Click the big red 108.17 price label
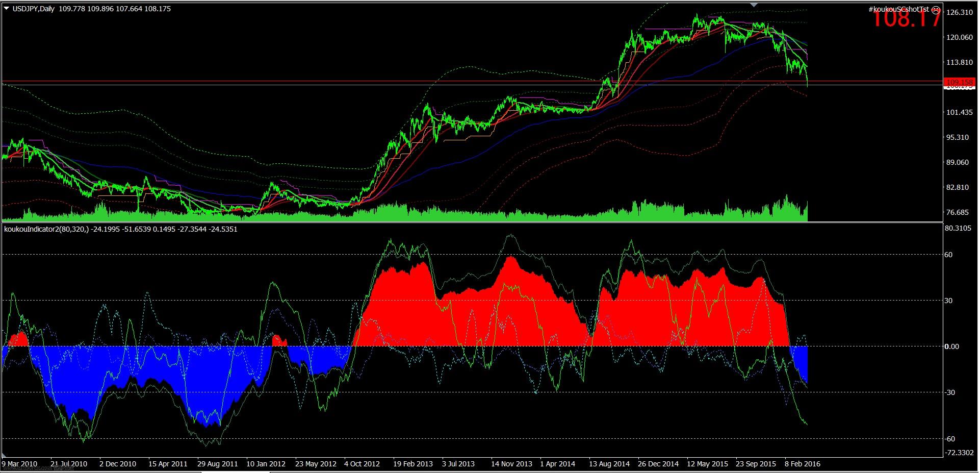Image resolution: width=980 pixels, height=473 pixels. [906, 19]
